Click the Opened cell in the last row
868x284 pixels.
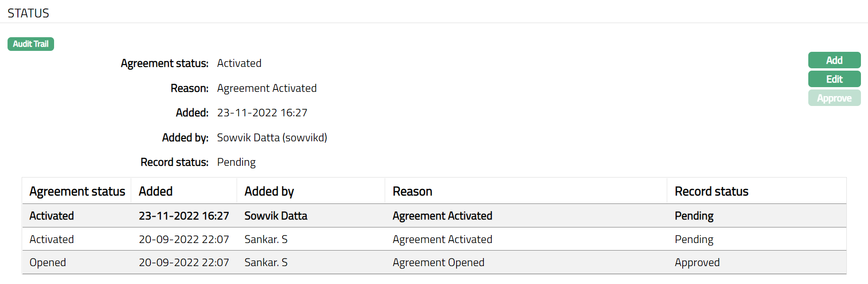click(x=47, y=262)
